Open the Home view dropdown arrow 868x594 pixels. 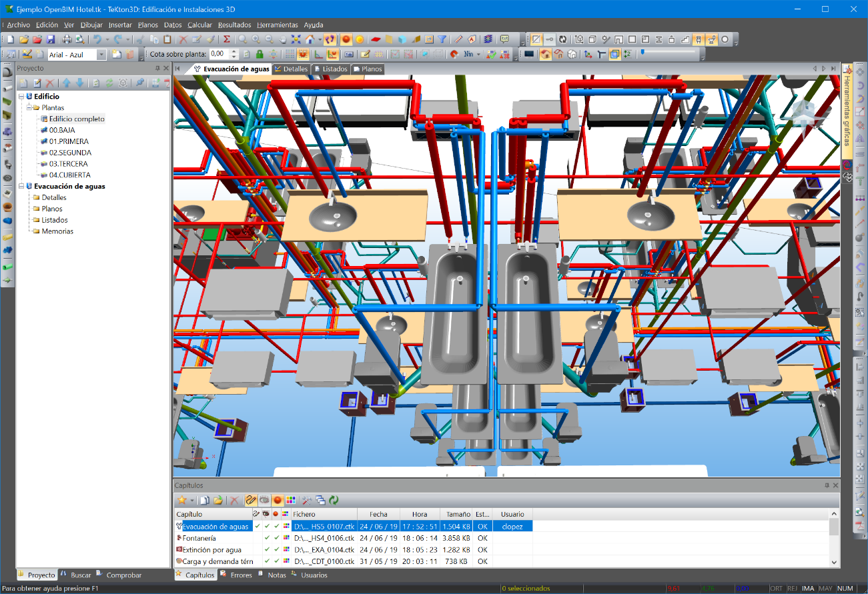[x=320, y=39]
